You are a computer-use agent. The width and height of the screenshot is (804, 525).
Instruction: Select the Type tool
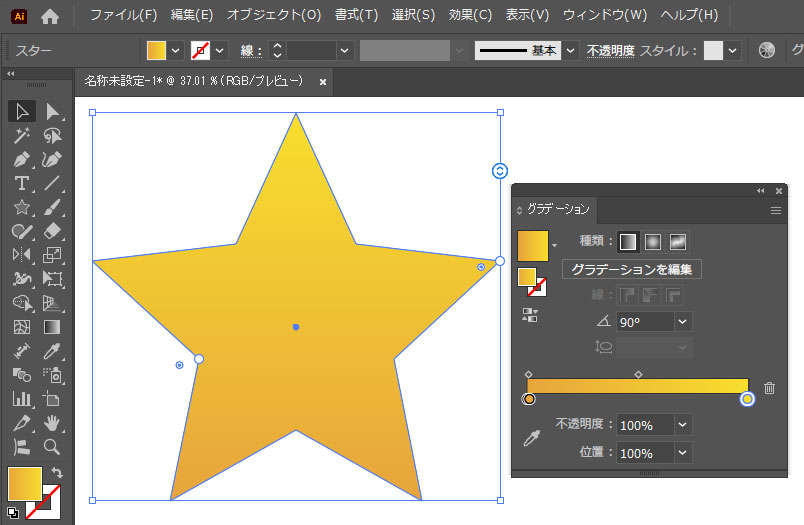[x=21, y=183]
